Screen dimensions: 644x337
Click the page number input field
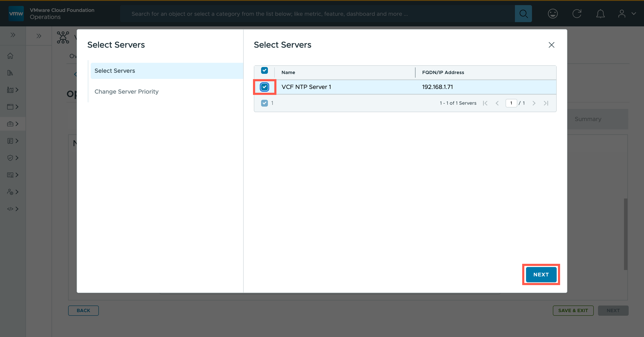coord(511,103)
